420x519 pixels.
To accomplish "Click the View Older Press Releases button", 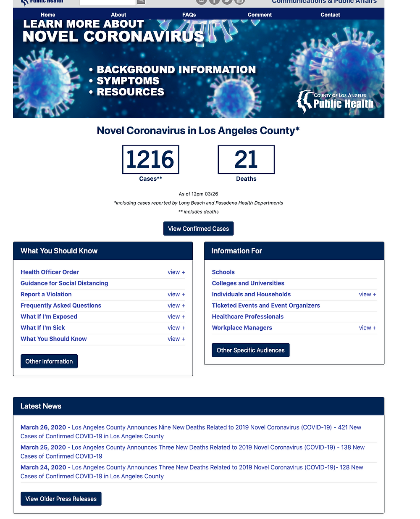I will [61, 499].
